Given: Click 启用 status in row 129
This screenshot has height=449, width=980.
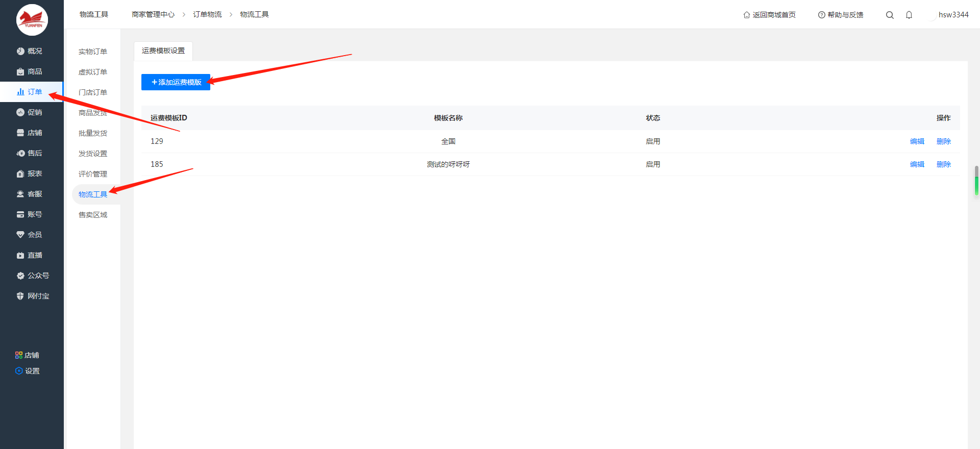Looking at the screenshot, I should pos(653,141).
